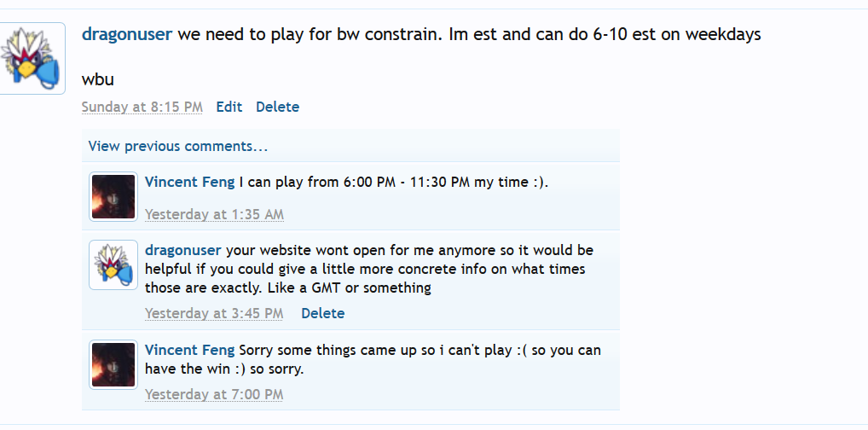Click the 'wbu' line in the main post
Screen dimensions: 868x430
tap(98, 80)
